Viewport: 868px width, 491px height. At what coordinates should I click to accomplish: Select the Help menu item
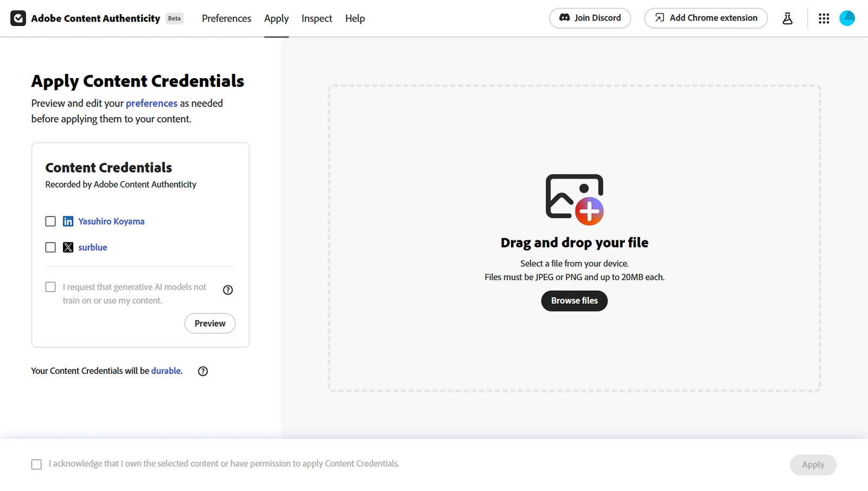tap(355, 18)
